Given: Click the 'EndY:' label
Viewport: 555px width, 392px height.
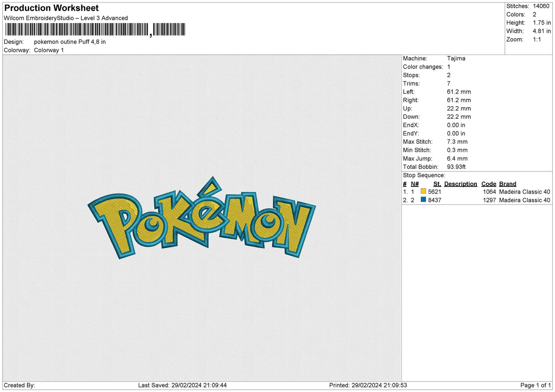Looking at the screenshot, I should 412,133.
